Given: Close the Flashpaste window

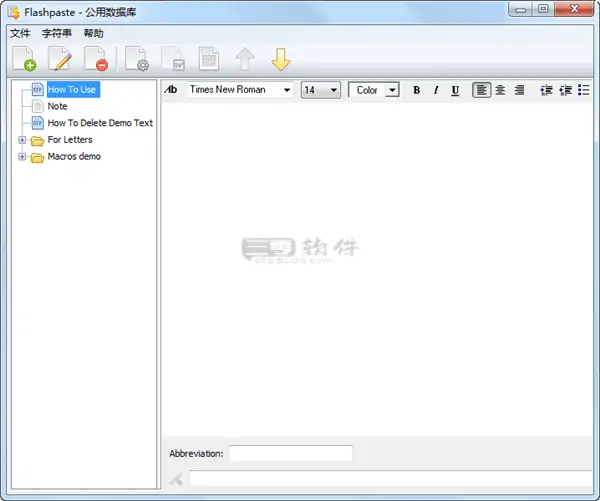Looking at the screenshot, I should click(574, 9).
